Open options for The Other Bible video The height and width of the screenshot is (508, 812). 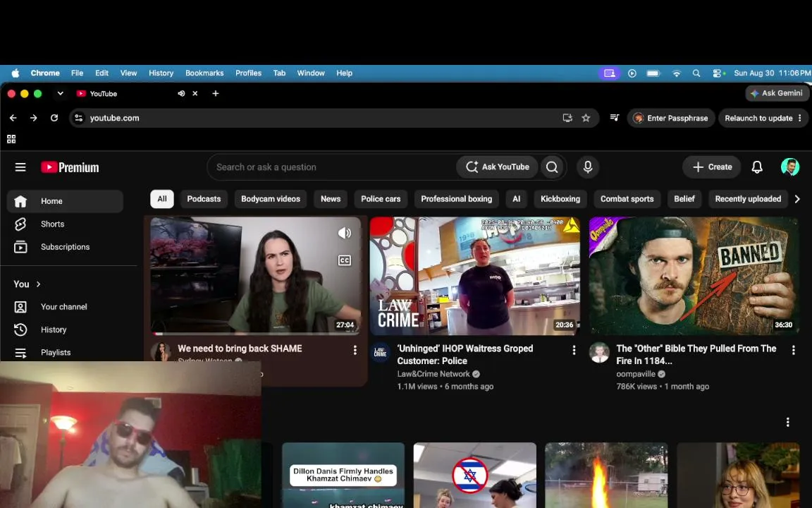794,351
